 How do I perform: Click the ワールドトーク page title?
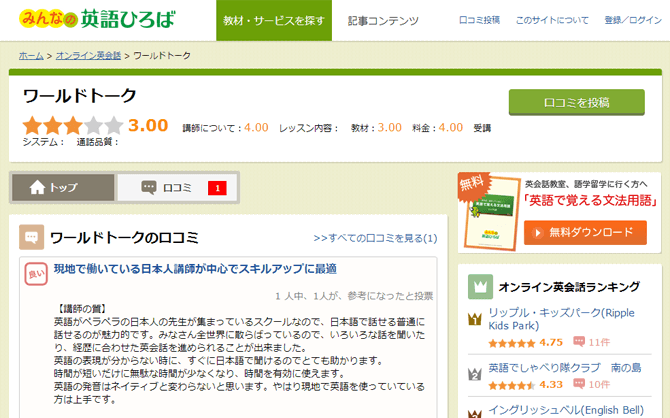pos(79,95)
